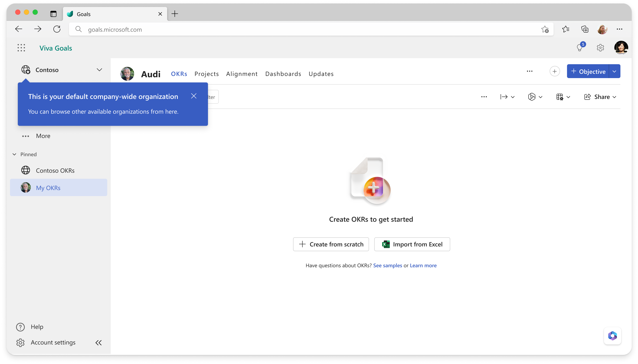This screenshot has width=638, height=364.
Task: Click the See samples link
Action: pos(387,265)
